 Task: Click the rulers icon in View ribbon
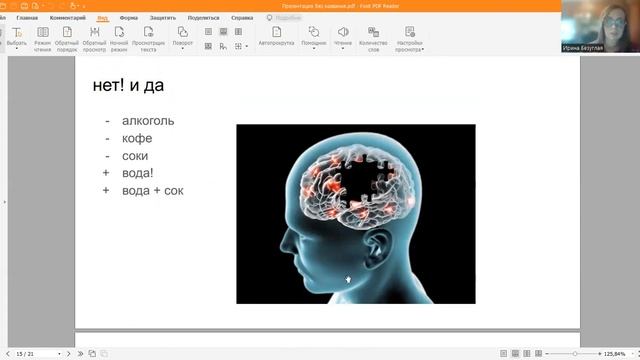pos(223,46)
